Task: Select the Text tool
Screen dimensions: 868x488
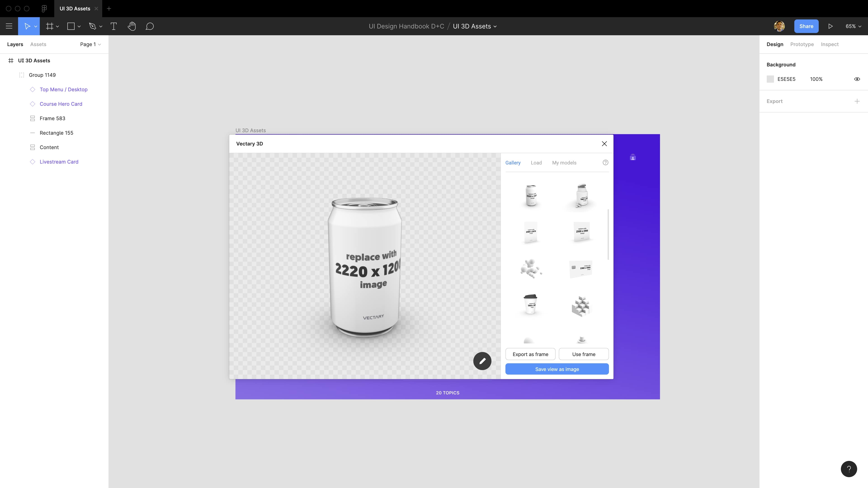Action: click(x=113, y=26)
